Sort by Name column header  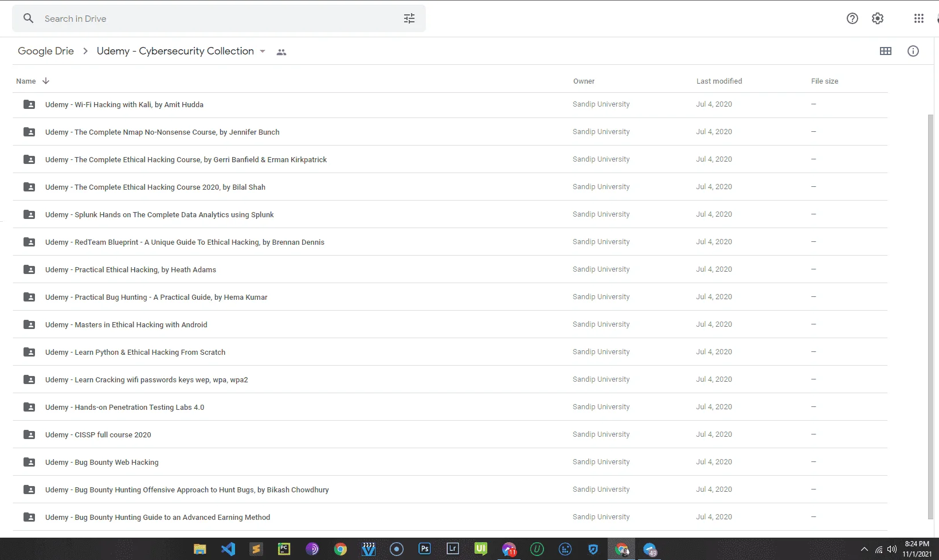point(26,81)
